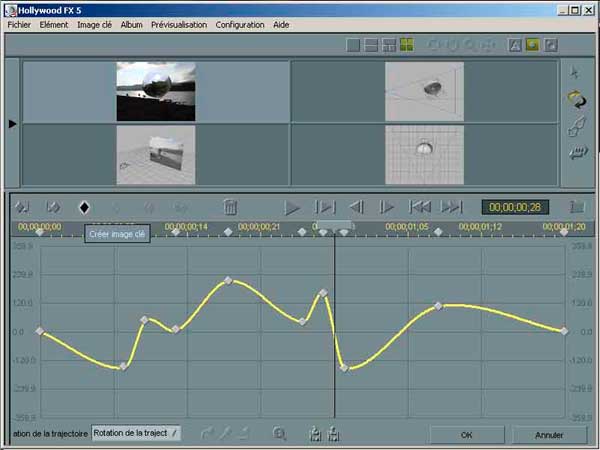The image size is (600, 450).
Task: Select the highest curve keyframe near 239.9
Action: [228, 280]
